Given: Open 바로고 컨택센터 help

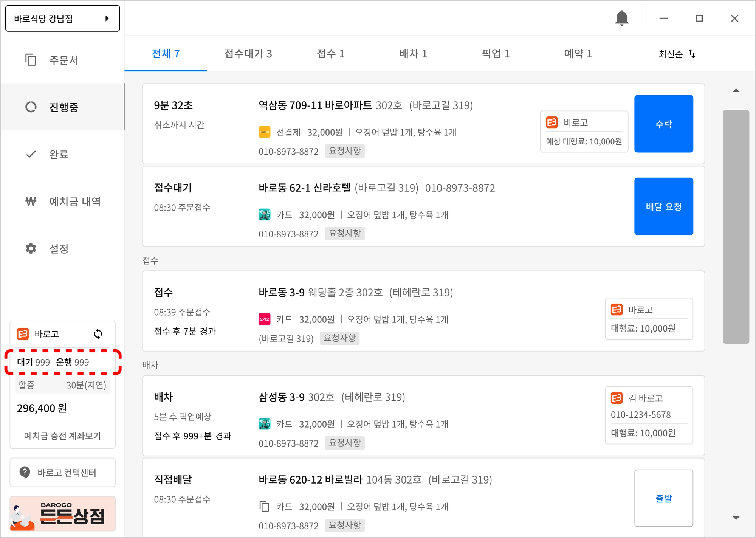Looking at the screenshot, I should (62, 473).
